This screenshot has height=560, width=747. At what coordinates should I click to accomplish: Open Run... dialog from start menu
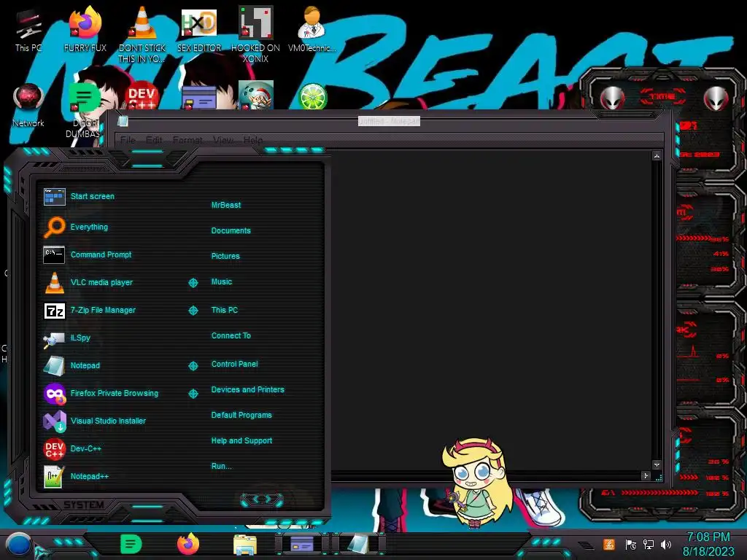pos(221,466)
